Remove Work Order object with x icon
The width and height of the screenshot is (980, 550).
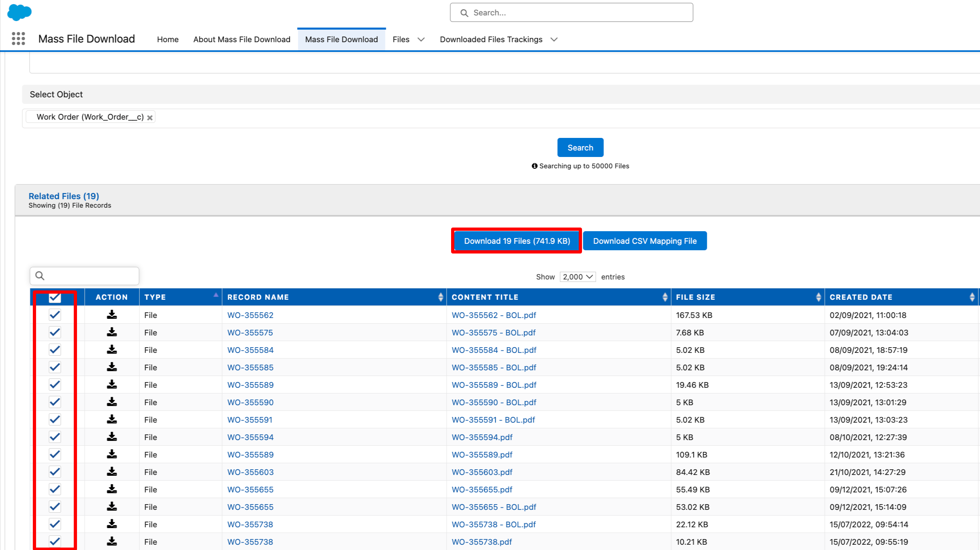(x=150, y=118)
